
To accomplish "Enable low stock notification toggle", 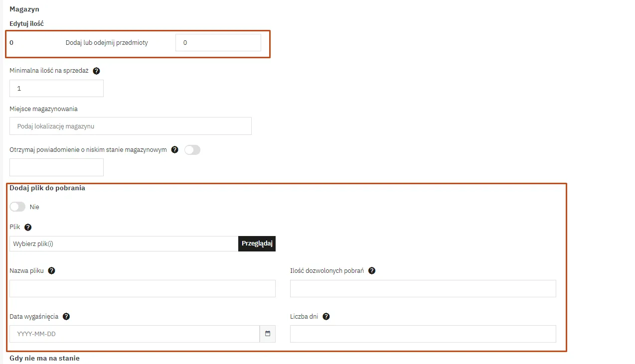I will [192, 150].
